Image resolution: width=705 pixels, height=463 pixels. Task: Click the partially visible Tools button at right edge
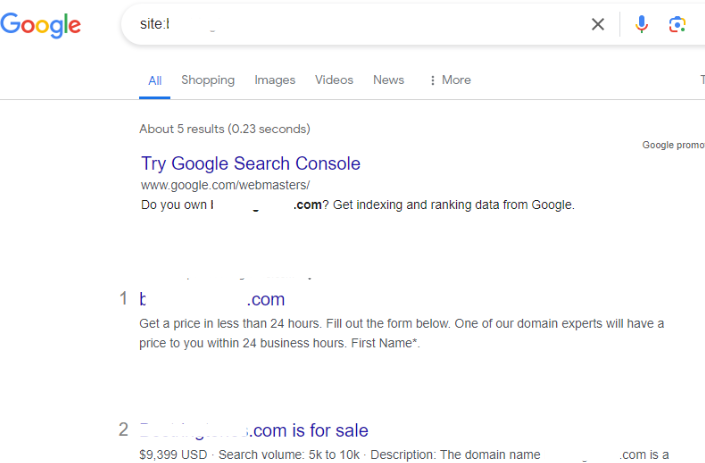(701, 80)
